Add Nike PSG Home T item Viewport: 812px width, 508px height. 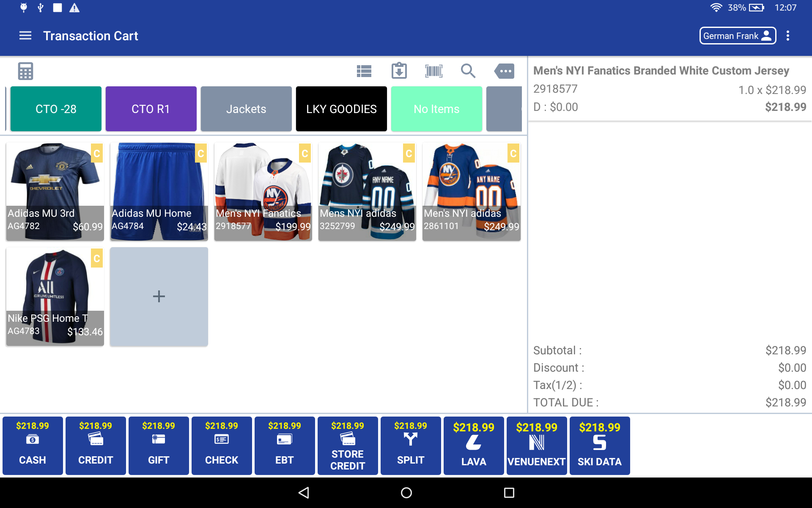point(55,297)
